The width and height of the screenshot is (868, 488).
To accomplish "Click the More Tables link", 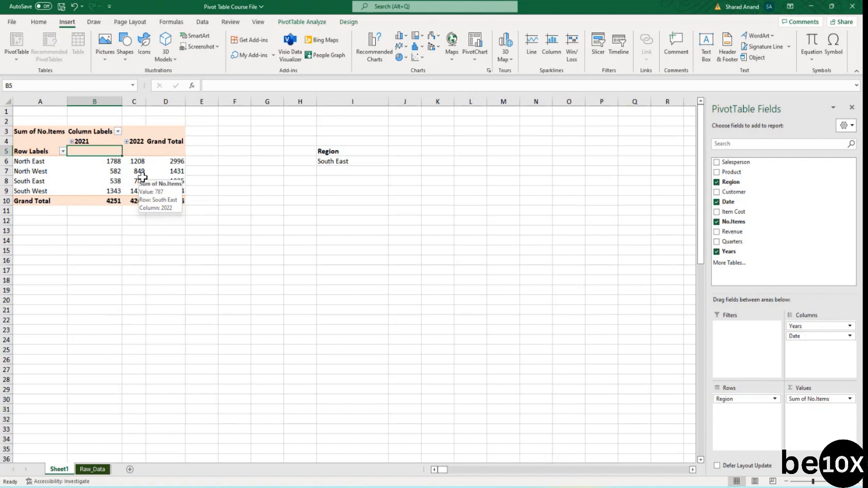I will [729, 263].
